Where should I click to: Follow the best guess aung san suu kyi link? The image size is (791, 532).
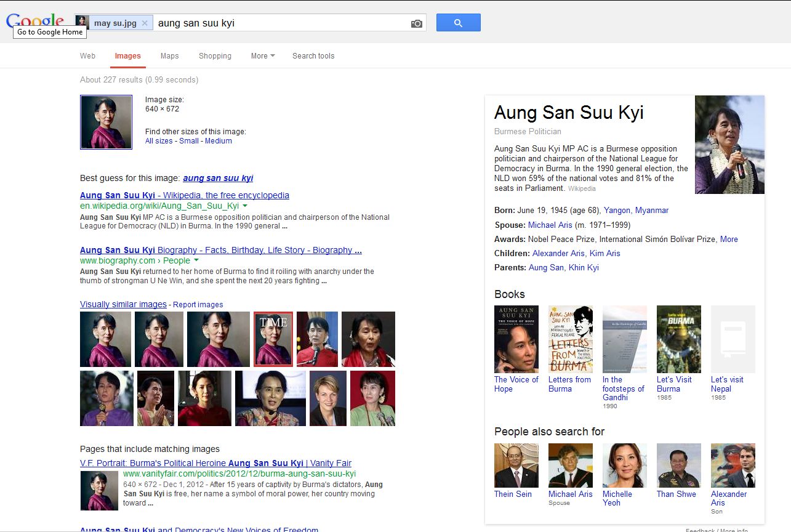[x=218, y=179]
